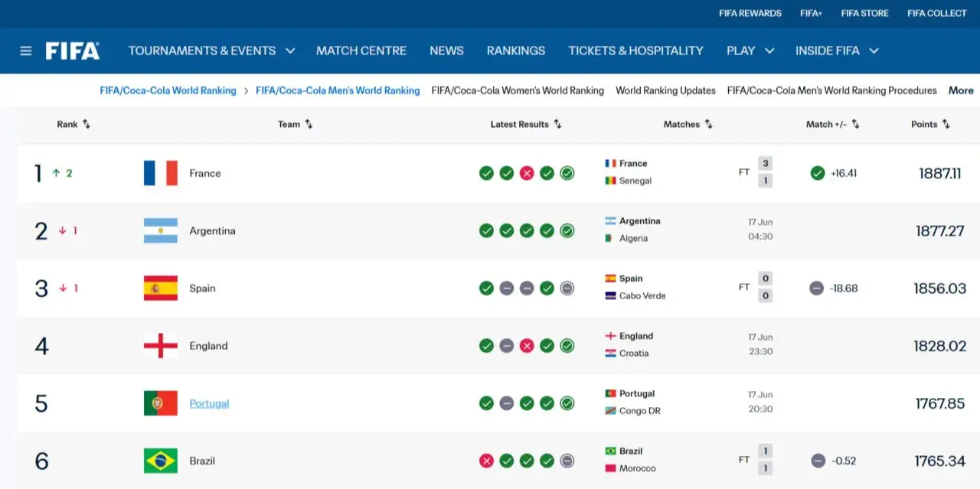The image size is (980, 489).
Task: Click the red loss icon in France's results
Action: pos(527,173)
